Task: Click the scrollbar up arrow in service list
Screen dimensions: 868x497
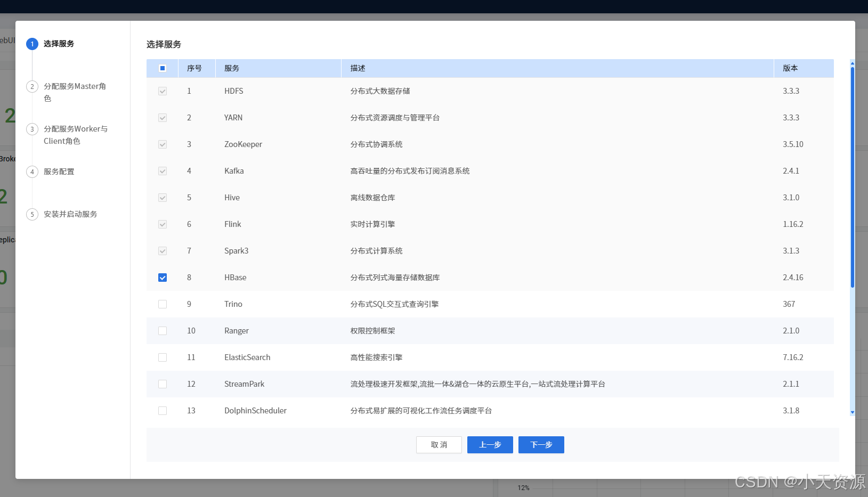Action: click(x=852, y=63)
